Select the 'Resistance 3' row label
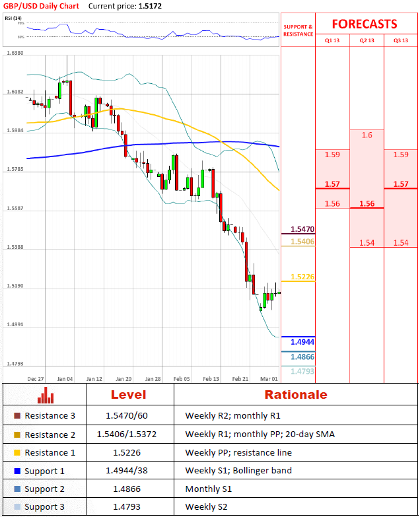 (50, 415)
